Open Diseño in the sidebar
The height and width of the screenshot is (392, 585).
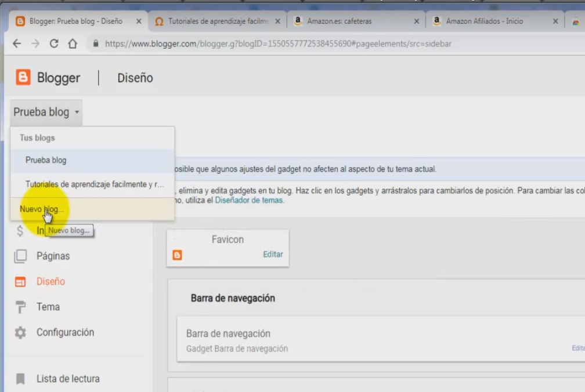pos(50,281)
